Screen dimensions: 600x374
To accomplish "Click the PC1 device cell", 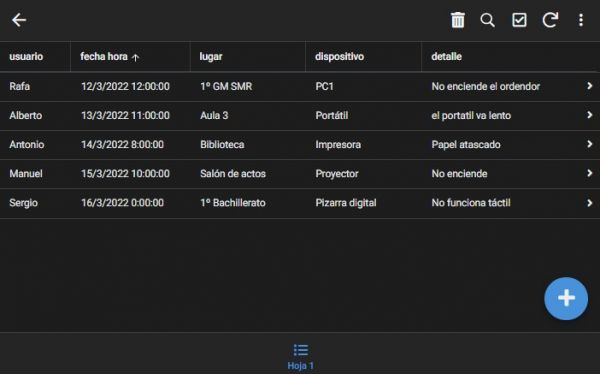I will pyautogui.click(x=324, y=87).
